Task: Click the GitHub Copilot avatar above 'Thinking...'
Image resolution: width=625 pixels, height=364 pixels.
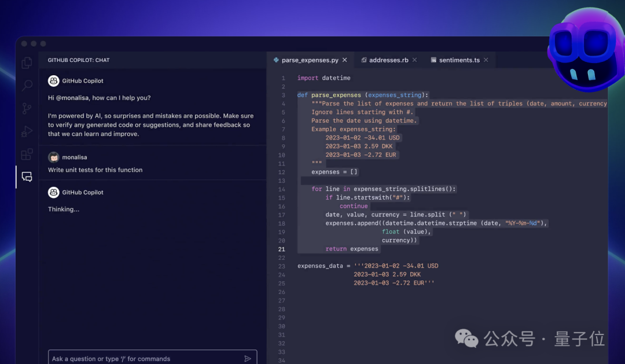Action: coord(54,193)
